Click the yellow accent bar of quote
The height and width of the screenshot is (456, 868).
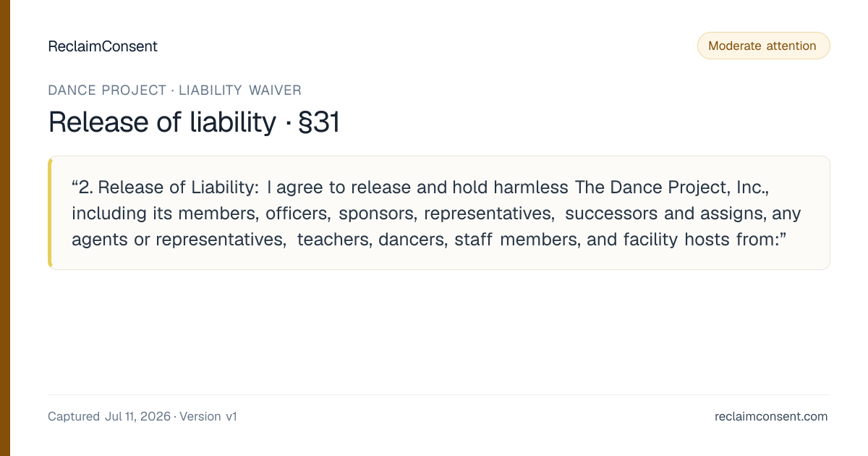pyautogui.click(x=50, y=213)
